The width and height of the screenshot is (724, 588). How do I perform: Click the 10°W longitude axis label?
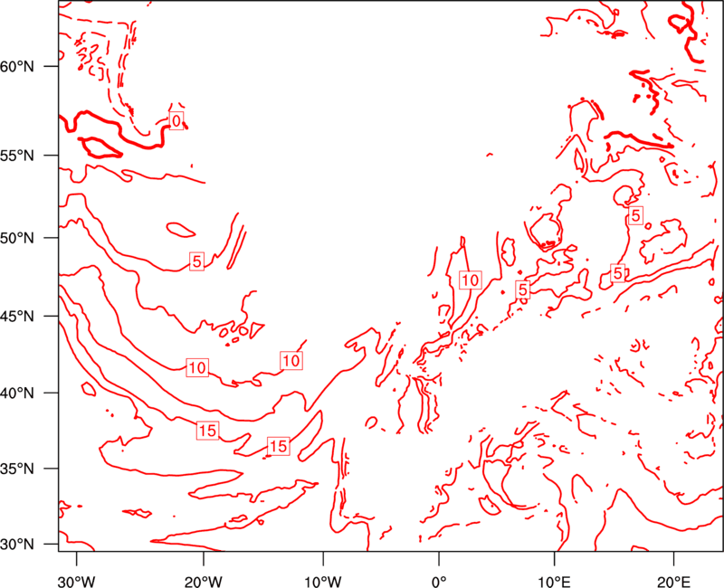point(323,581)
